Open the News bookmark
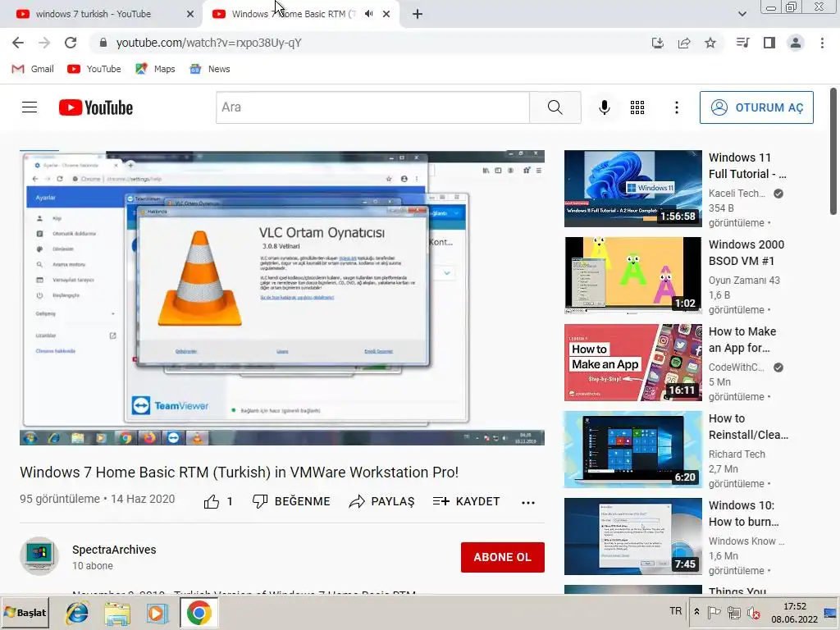The width and height of the screenshot is (840, 630). click(x=210, y=69)
